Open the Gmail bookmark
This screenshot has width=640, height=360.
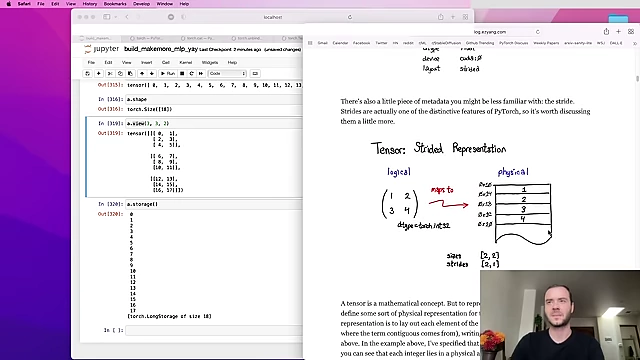[322, 43]
